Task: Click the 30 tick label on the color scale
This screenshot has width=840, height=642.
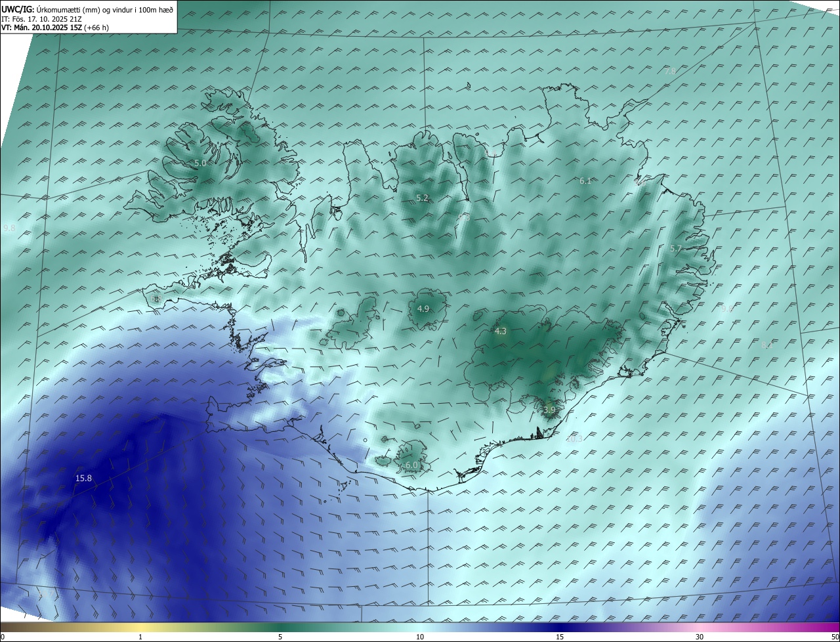Action: tap(700, 637)
